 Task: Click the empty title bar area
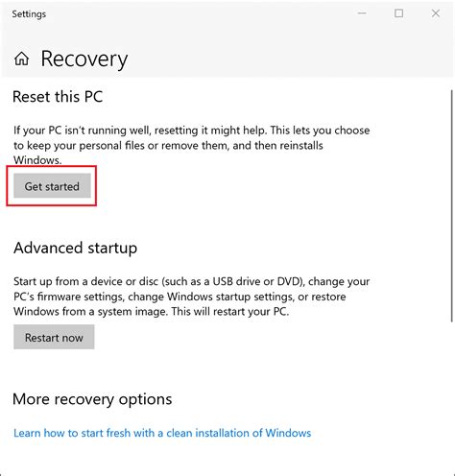coord(199,13)
